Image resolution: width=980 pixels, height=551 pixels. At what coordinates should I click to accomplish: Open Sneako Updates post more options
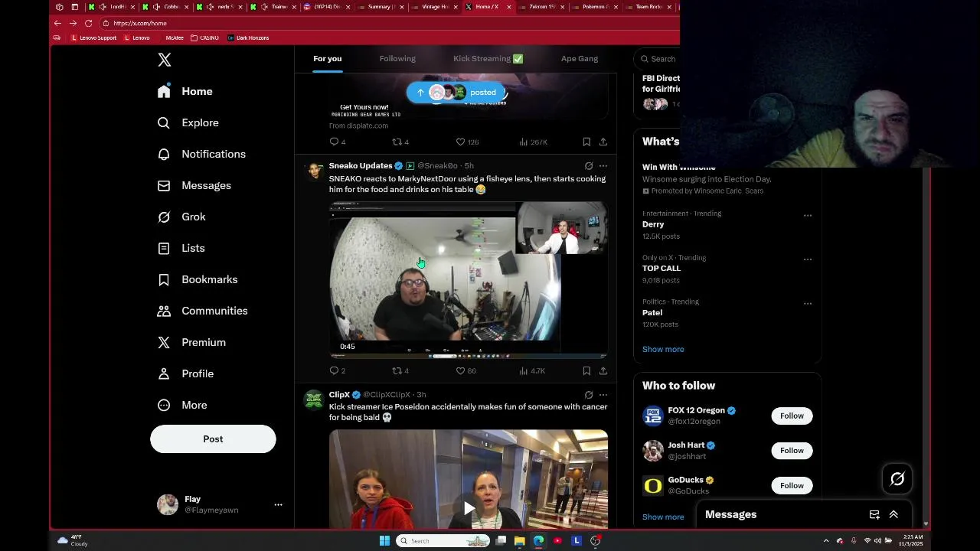(x=603, y=165)
